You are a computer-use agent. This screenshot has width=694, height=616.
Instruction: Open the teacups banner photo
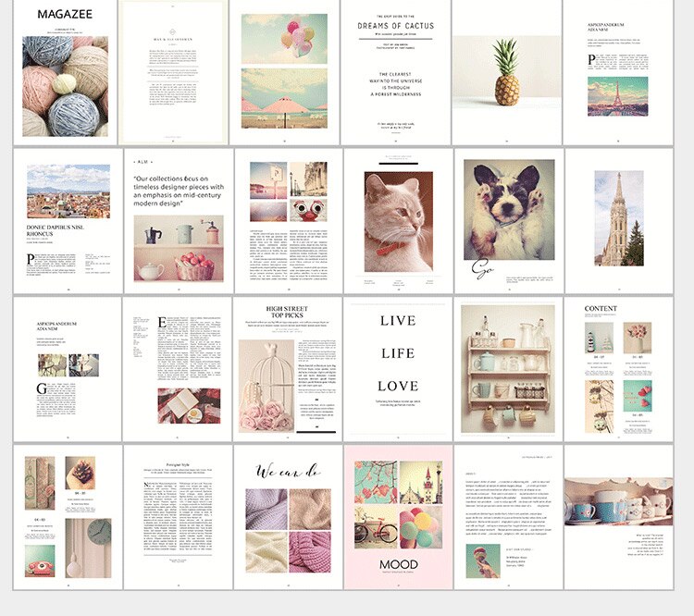(x=619, y=501)
